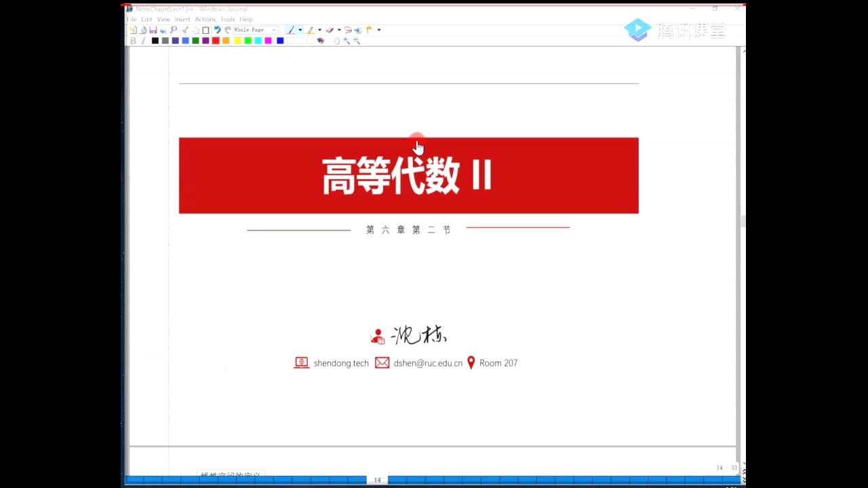
Task: Click the dshen@ruc.edu.cn email address
Action: [428, 363]
